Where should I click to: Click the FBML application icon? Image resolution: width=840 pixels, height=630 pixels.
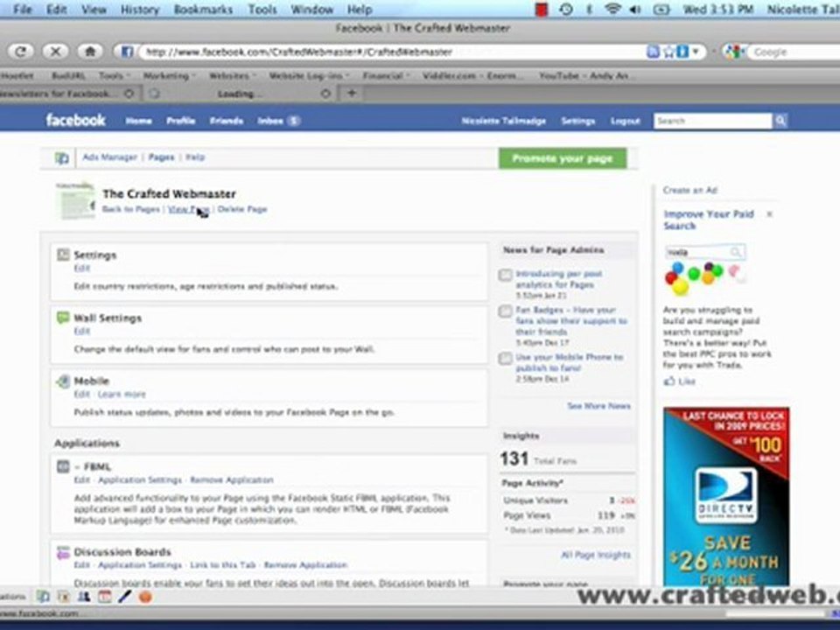click(x=63, y=466)
